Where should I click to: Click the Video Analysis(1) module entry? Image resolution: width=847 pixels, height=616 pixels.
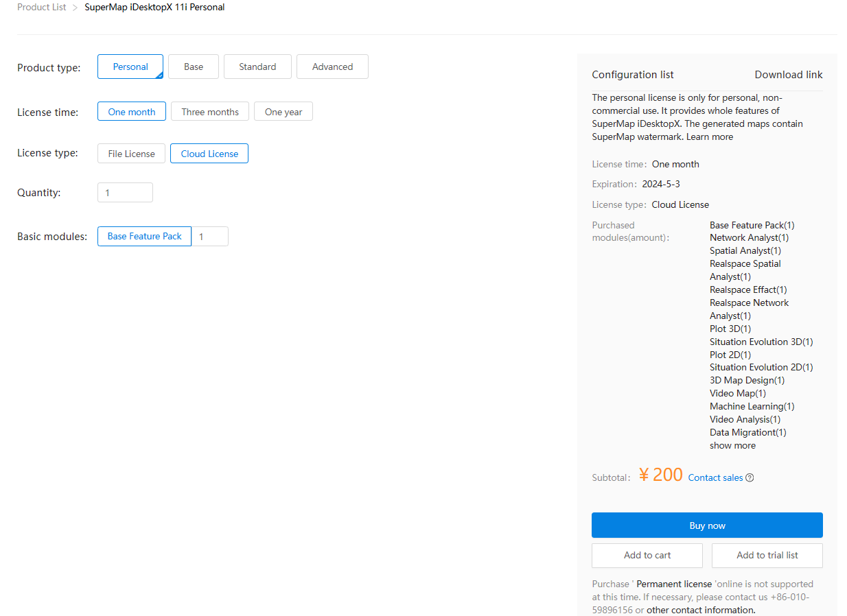[745, 419]
